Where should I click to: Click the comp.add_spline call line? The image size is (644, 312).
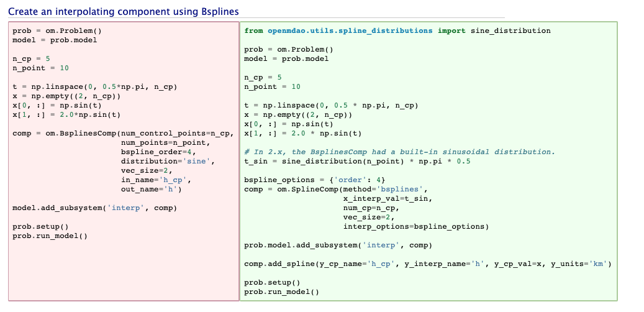coord(428,264)
